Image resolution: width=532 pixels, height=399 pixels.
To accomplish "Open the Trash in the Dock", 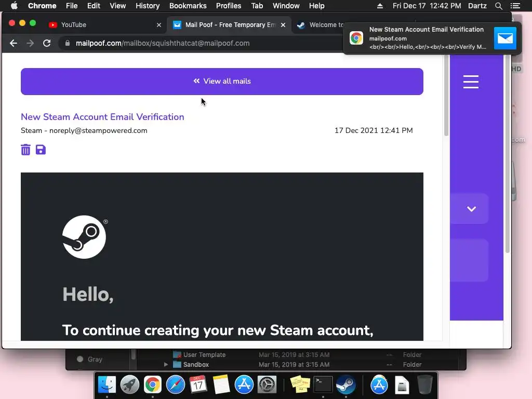I will pos(424,385).
